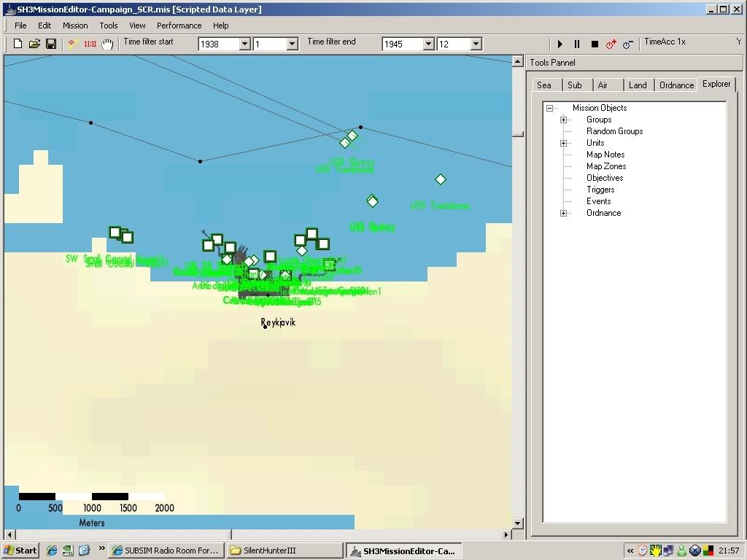Image resolution: width=747 pixels, height=560 pixels.
Task: Click the USS Quincy diamond unit marker north
Action: (x=352, y=136)
